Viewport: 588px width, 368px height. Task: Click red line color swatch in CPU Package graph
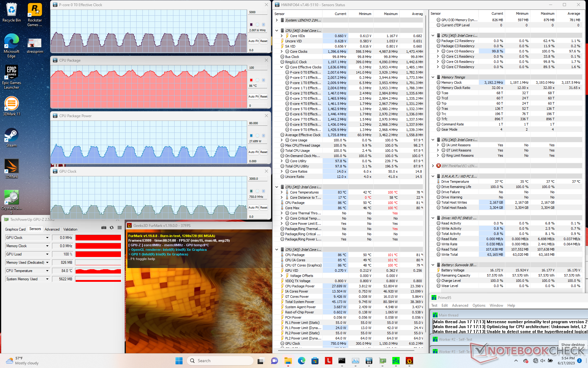pyautogui.click(x=251, y=80)
